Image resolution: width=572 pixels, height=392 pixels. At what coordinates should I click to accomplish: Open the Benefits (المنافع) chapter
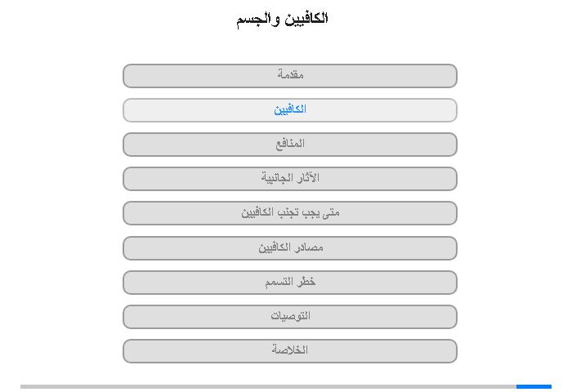(290, 145)
